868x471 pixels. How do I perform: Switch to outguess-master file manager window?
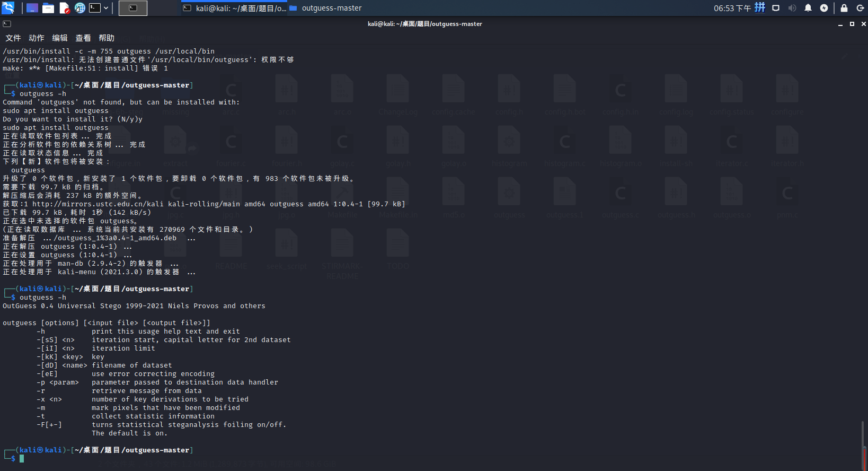click(325, 8)
